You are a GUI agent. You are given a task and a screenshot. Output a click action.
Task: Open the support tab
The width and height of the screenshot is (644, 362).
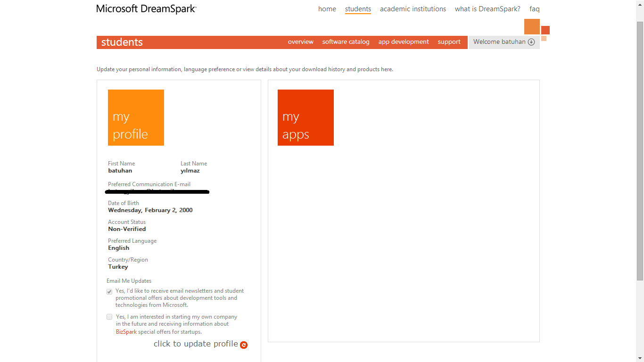(449, 42)
